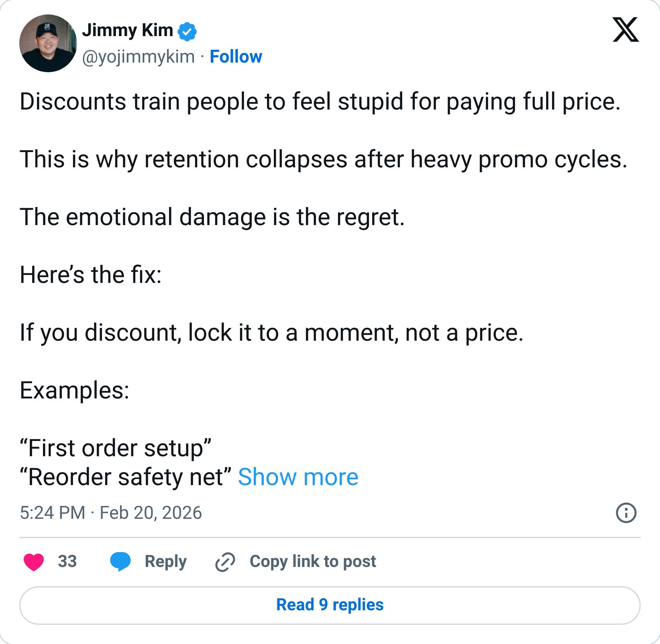Expand the tweet with Show more
Image resolution: width=660 pixels, height=644 pixels.
(x=299, y=477)
